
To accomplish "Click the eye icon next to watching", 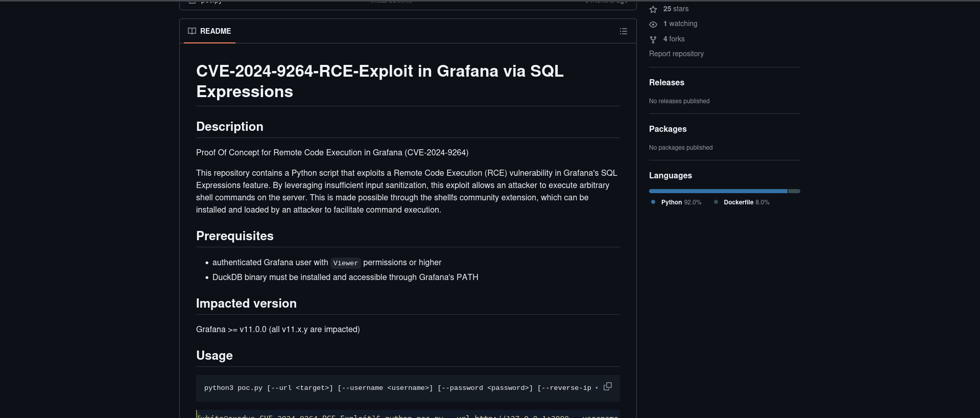I will [x=653, y=24].
